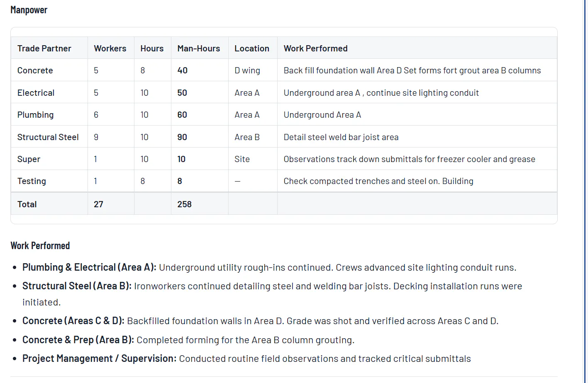The height and width of the screenshot is (383, 588).
Task: Click the Testing row label
Action: tap(32, 181)
